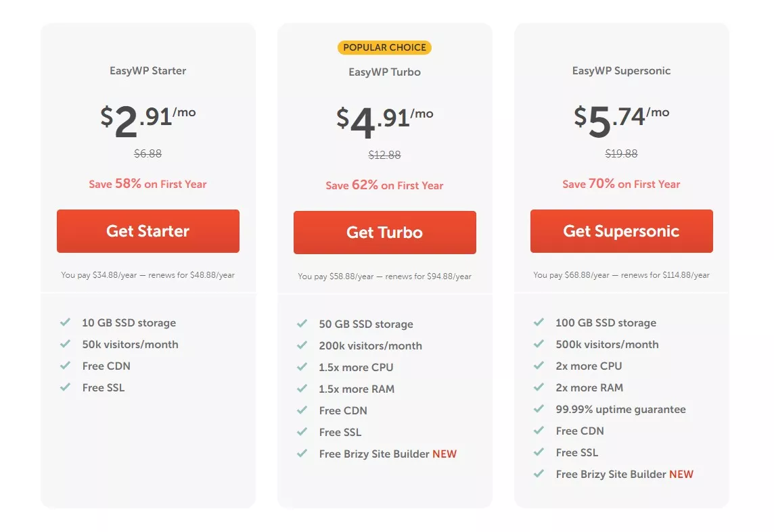Image resolution: width=774 pixels, height=532 pixels.
Task: Click Turbo's Free Brizy Site Builder NEW text
Action: click(388, 454)
